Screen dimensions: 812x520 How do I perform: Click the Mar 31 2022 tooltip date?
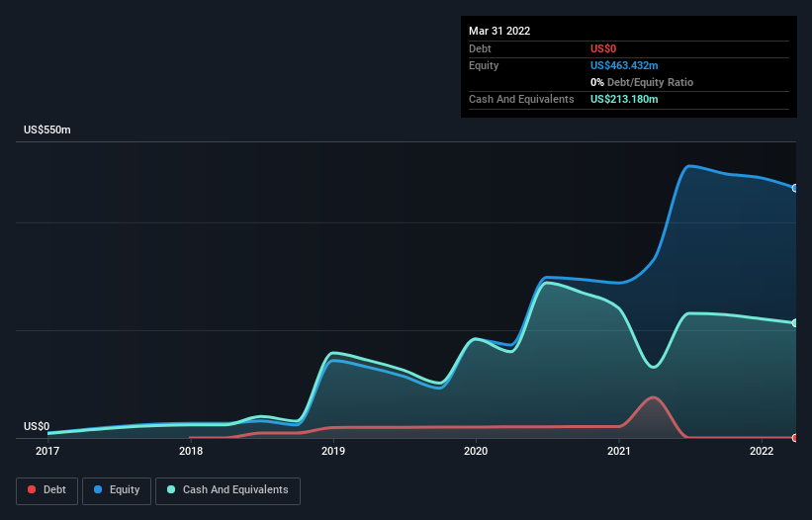point(499,31)
